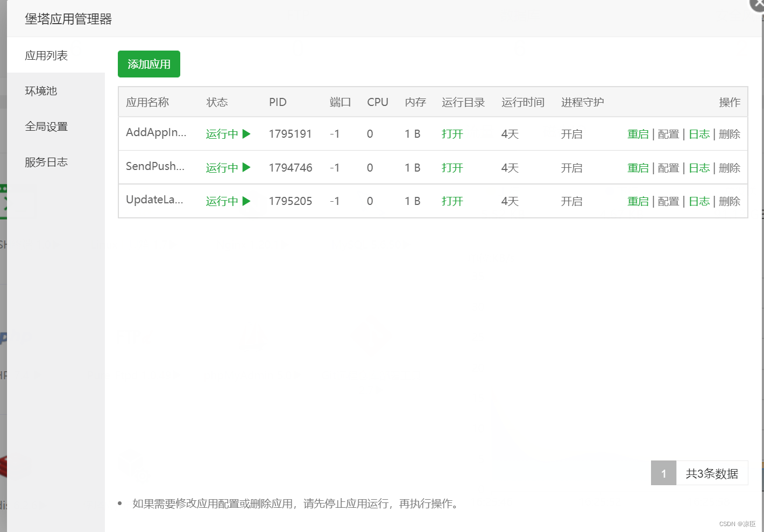Restart the SendPush application
This screenshot has width=764, height=532.
coord(638,167)
